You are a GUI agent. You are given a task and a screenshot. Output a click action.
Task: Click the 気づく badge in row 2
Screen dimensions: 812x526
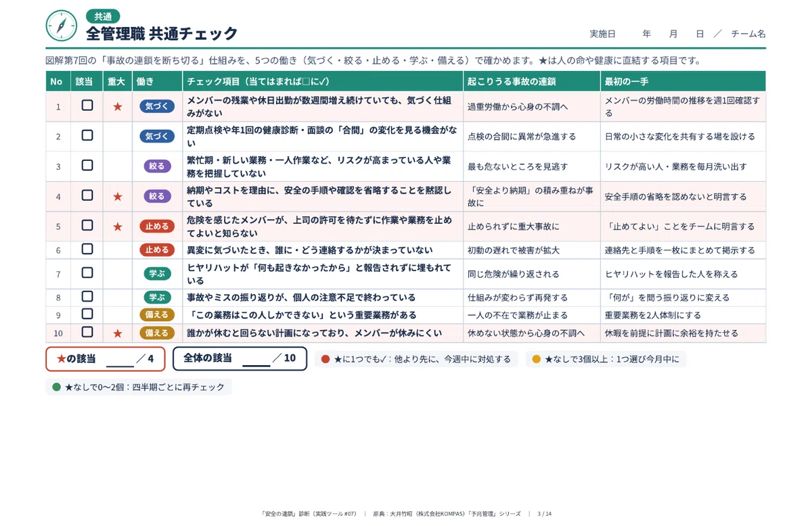pyautogui.click(x=157, y=136)
